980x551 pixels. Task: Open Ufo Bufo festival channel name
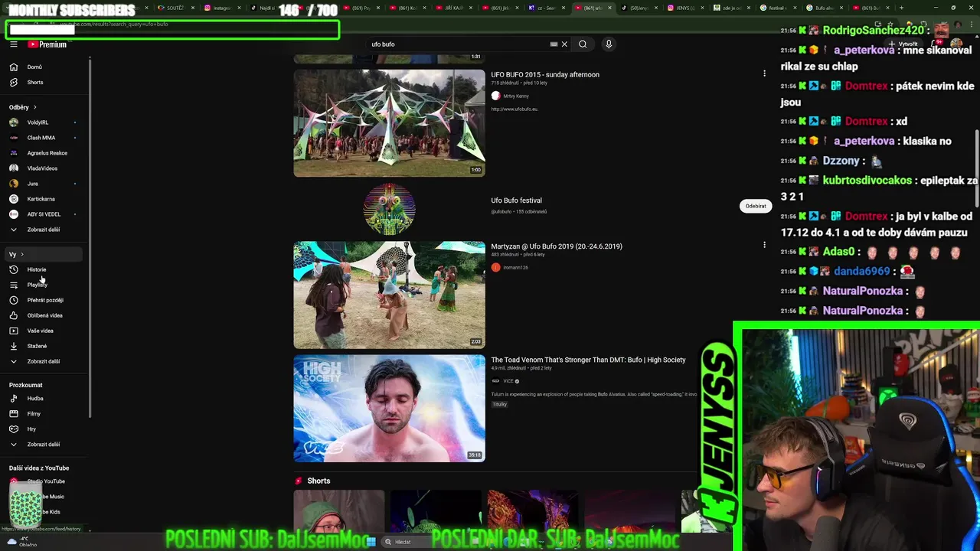tap(516, 201)
